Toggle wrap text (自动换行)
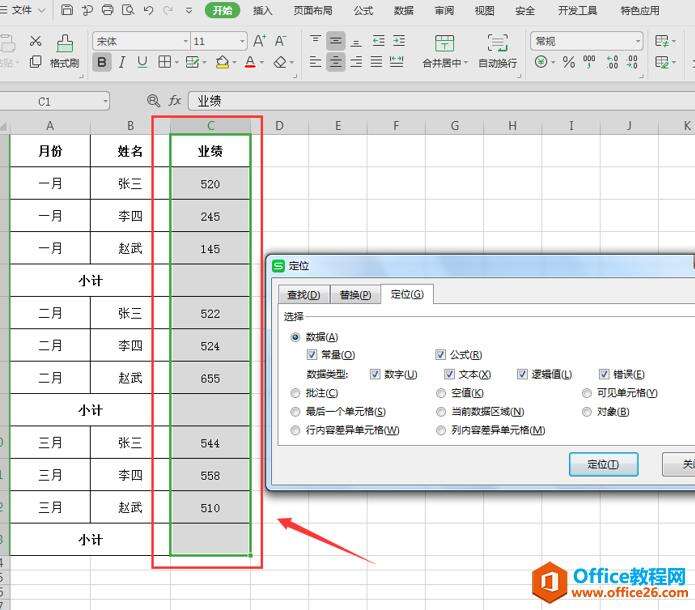Screen dimensions: 695x610 [497, 51]
